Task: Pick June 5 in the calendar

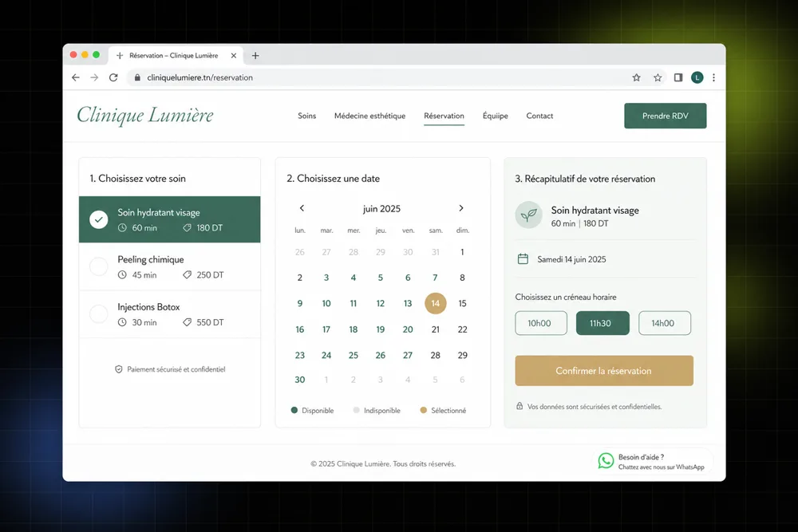Action: point(380,278)
